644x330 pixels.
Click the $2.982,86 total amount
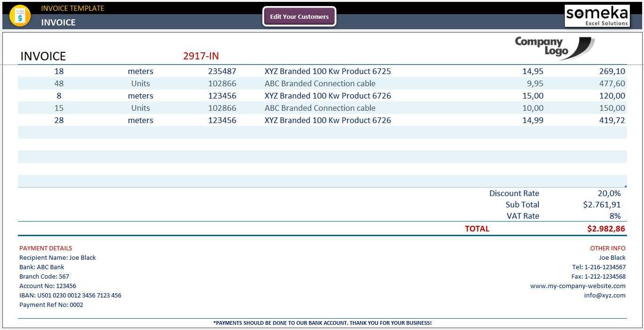coord(606,229)
